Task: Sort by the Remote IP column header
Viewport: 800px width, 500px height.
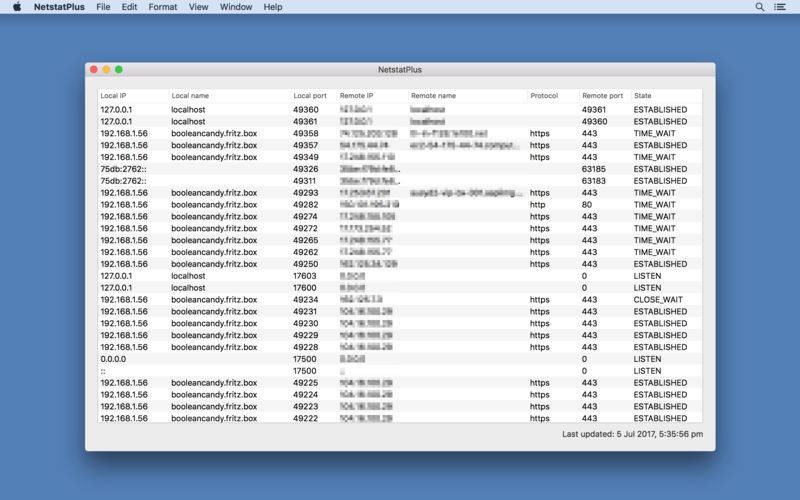Action: point(356,95)
